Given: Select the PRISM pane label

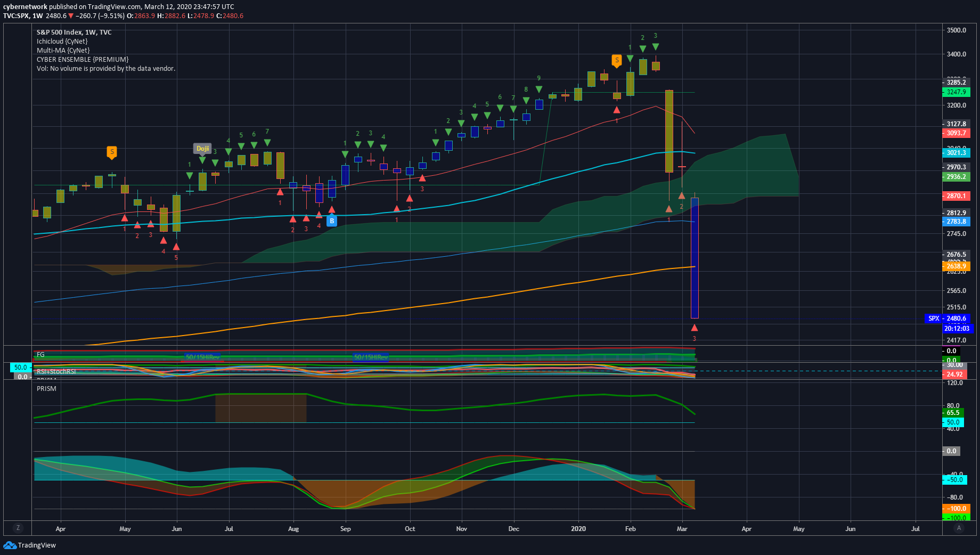Looking at the screenshot, I should coord(46,388).
